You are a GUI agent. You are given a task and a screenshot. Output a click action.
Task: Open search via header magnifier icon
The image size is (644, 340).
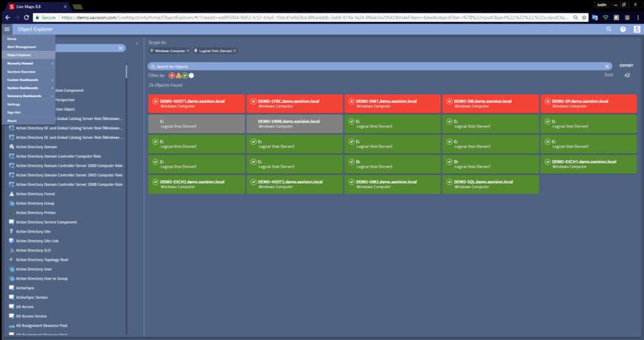[x=609, y=29]
